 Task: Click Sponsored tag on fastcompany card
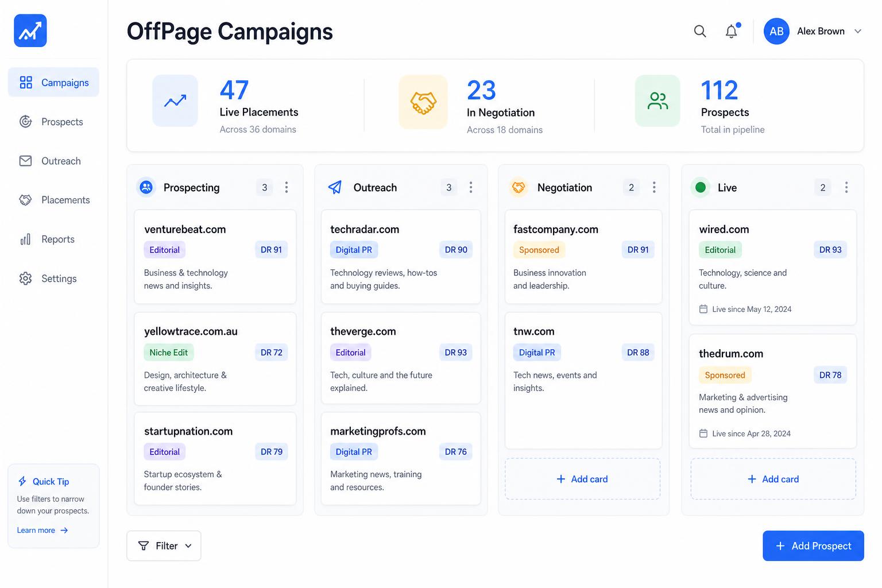pyautogui.click(x=539, y=250)
